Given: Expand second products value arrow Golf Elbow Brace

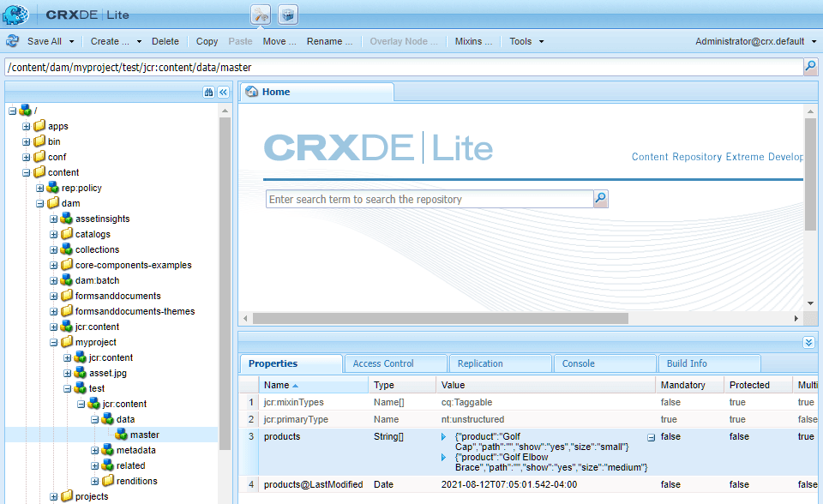Looking at the screenshot, I should click(x=443, y=457).
